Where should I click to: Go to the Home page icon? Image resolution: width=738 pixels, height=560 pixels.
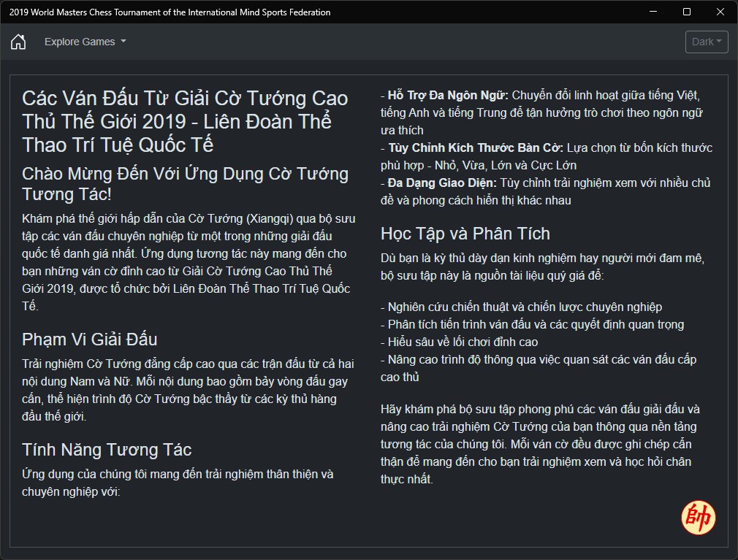coord(18,42)
